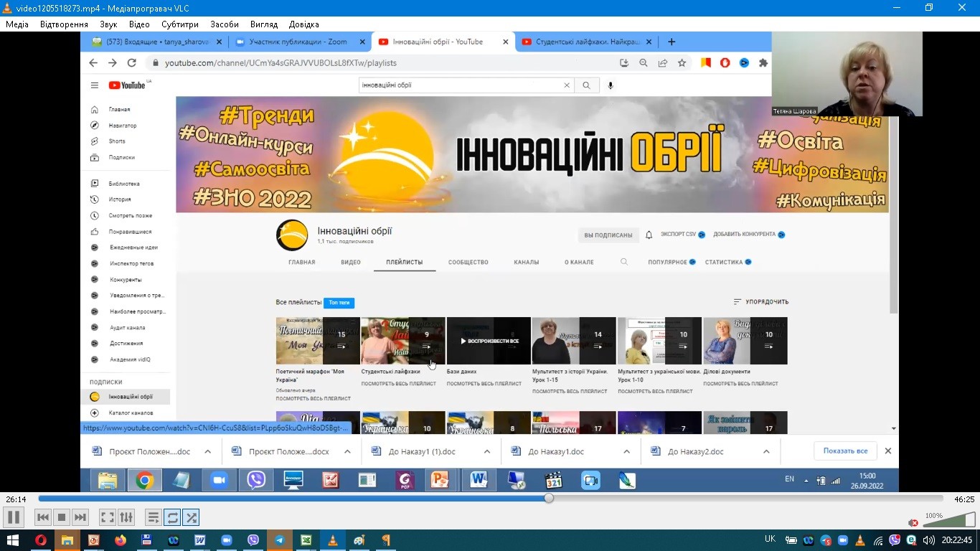Disable loop playback in VLC

point(173,517)
